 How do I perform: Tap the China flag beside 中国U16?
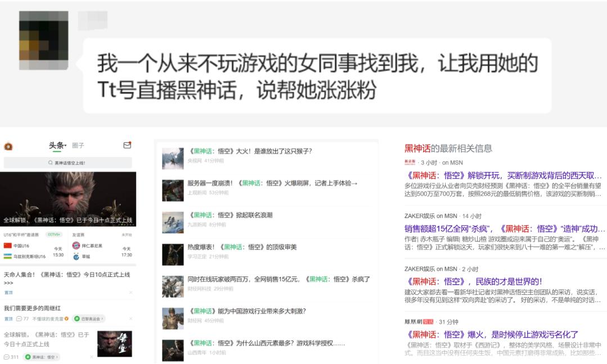(8, 245)
